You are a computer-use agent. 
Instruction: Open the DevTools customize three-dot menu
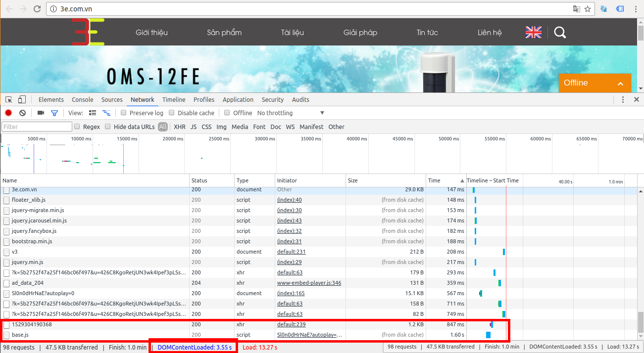click(x=623, y=99)
